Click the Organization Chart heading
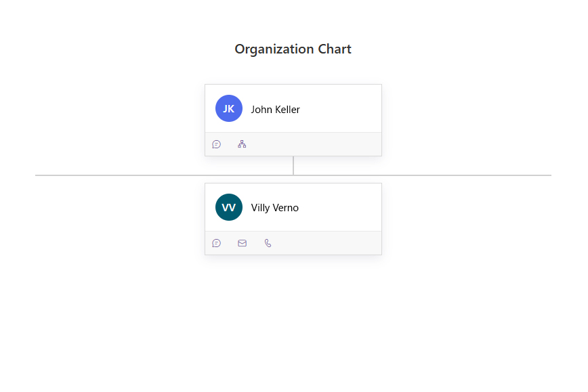Viewport: 588px width, 392px height. pyautogui.click(x=293, y=49)
